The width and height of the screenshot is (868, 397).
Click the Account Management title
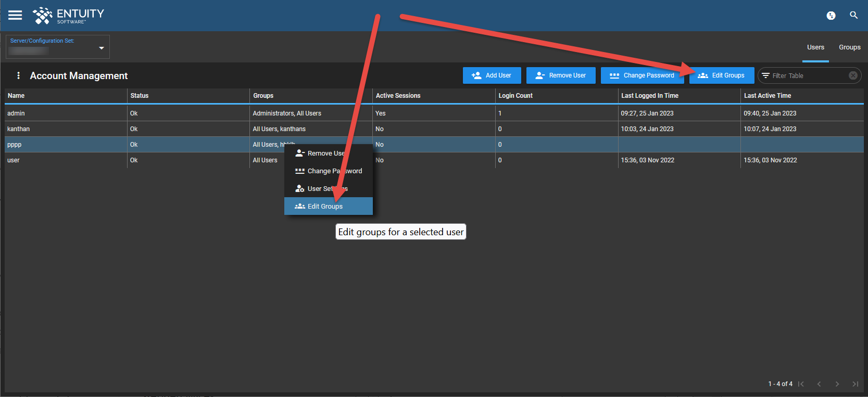(x=79, y=75)
